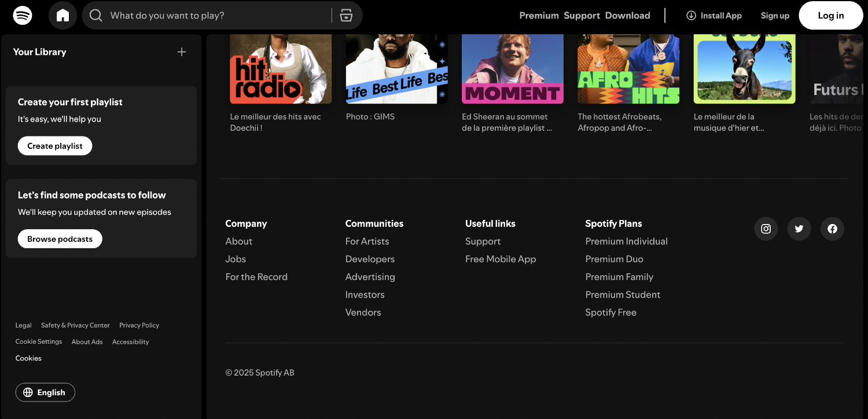
Task: Open Vendors link
Action: click(363, 313)
